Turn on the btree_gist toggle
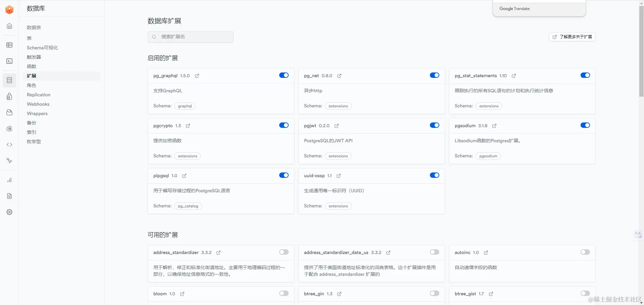The width and height of the screenshot is (644, 305). point(585,293)
